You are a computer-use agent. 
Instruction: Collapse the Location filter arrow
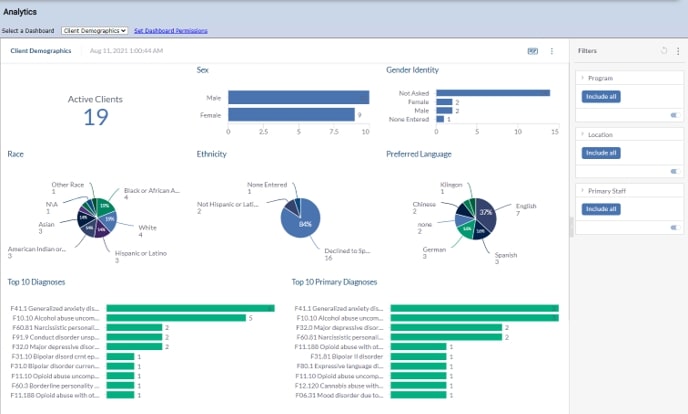coord(582,134)
